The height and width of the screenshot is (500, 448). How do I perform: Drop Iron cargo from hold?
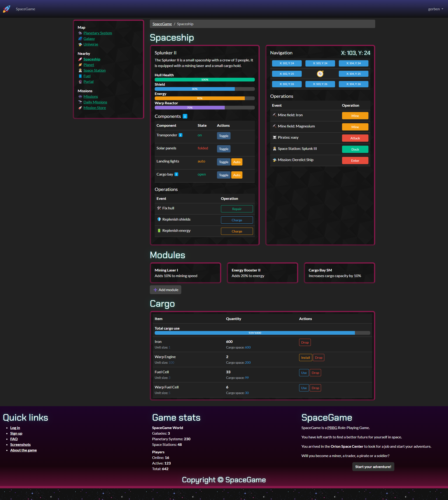coord(304,342)
